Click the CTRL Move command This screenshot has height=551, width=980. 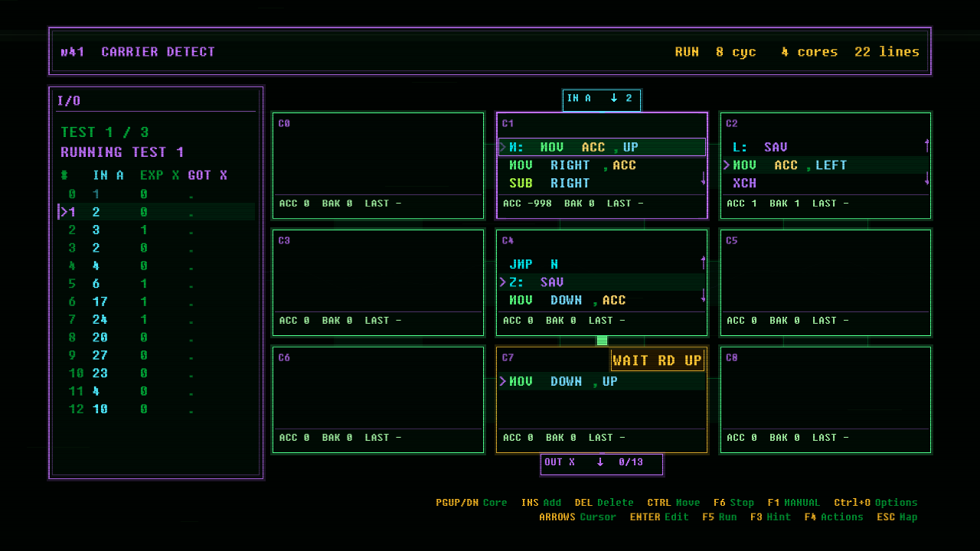click(x=674, y=503)
